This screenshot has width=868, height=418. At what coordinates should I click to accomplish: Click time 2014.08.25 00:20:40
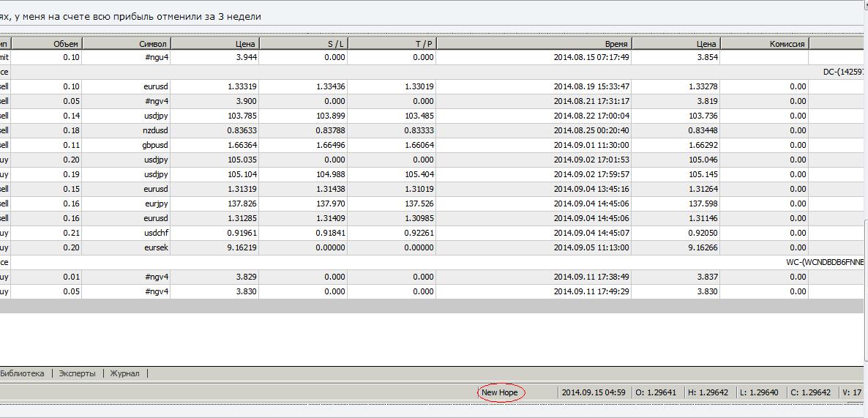(591, 130)
